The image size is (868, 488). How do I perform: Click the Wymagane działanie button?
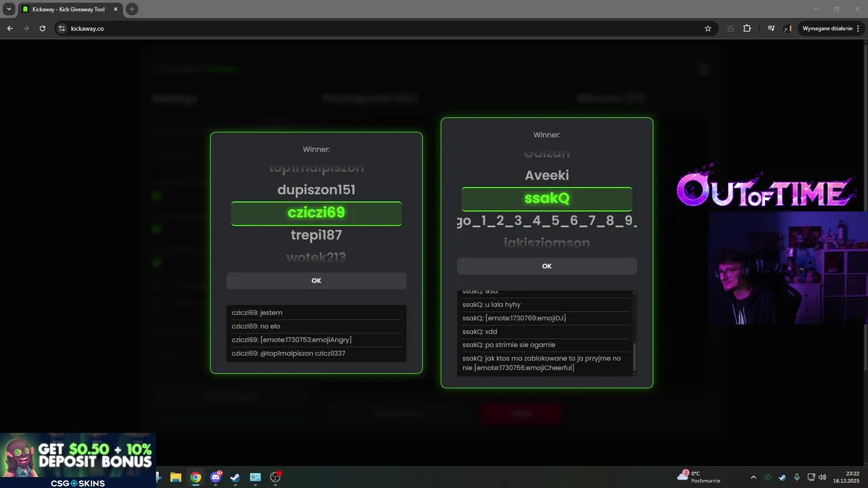(831, 28)
